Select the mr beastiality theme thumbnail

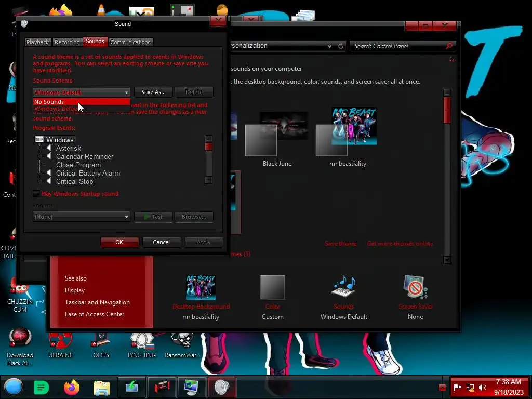point(347,131)
